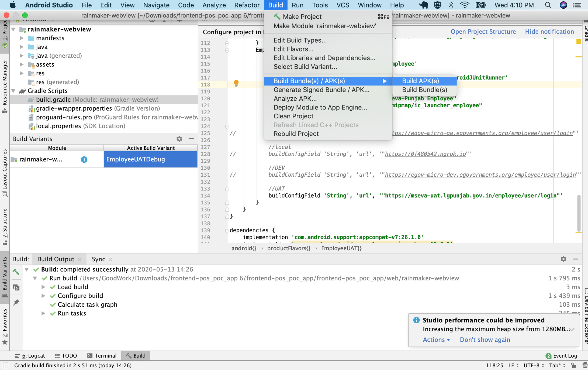
Task: Click the tool windows icon in the status bar
Action: click(6, 365)
